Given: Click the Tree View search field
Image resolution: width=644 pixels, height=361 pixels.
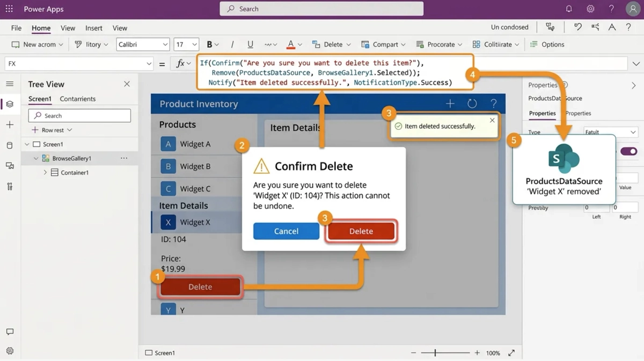Looking at the screenshot, I should coord(79,115).
